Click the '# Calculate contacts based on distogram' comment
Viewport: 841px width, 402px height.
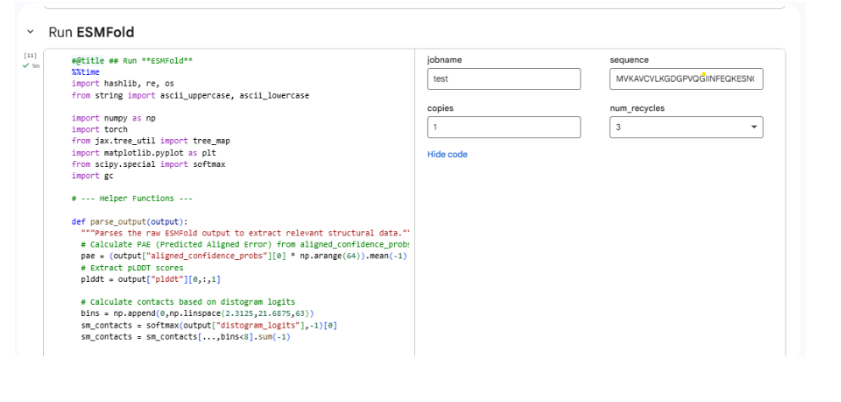188,302
